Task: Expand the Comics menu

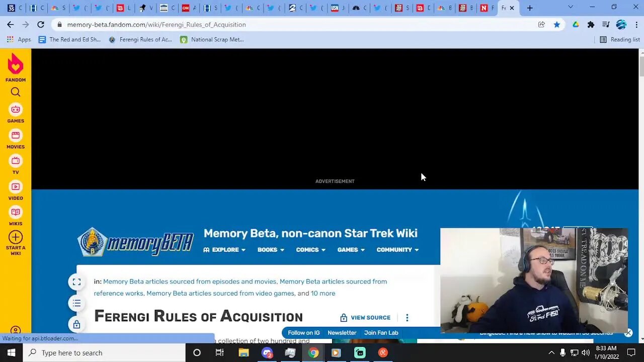Action: (310, 250)
